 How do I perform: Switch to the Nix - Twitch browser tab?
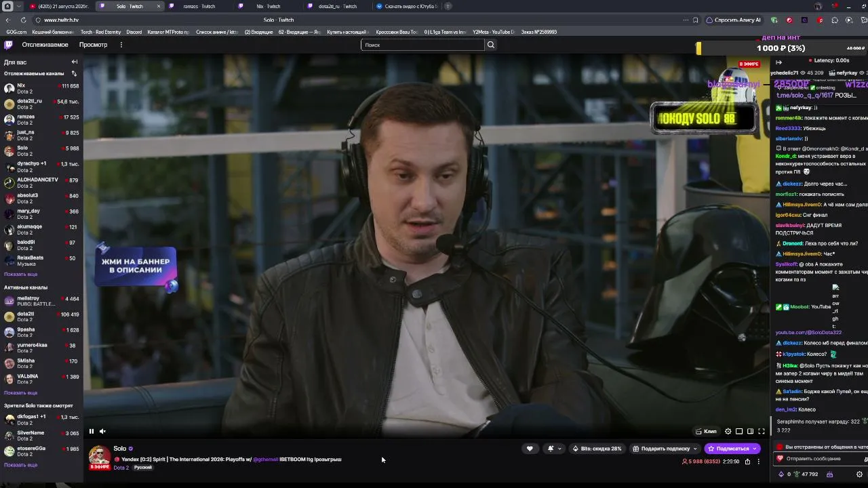tap(268, 6)
